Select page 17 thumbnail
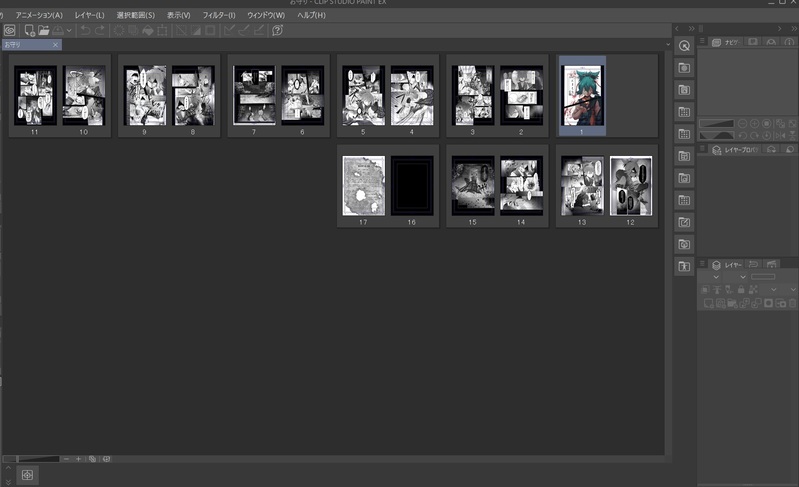 (x=363, y=185)
